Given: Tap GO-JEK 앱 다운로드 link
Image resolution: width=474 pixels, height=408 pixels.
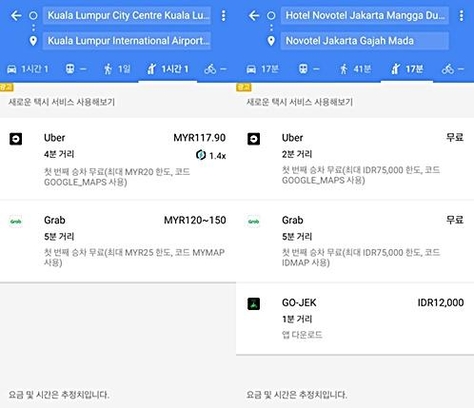Looking at the screenshot, I should [x=302, y=335].
